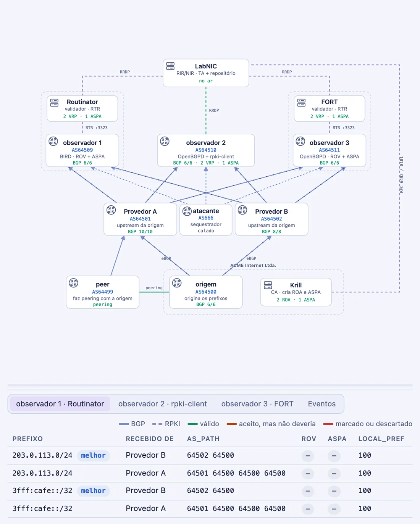420x524 pixels.
Task: Click the observador 1 router icon
Action: 53,141
